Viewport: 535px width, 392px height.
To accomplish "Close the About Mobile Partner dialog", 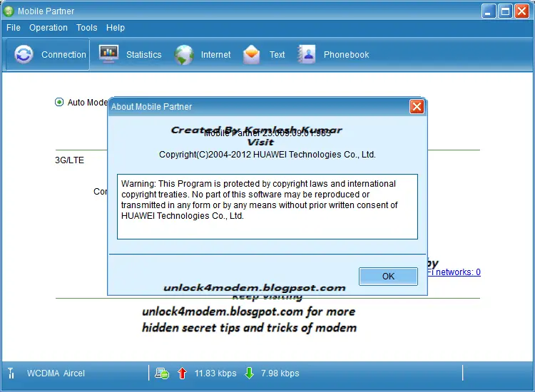I will pos(417,107).
